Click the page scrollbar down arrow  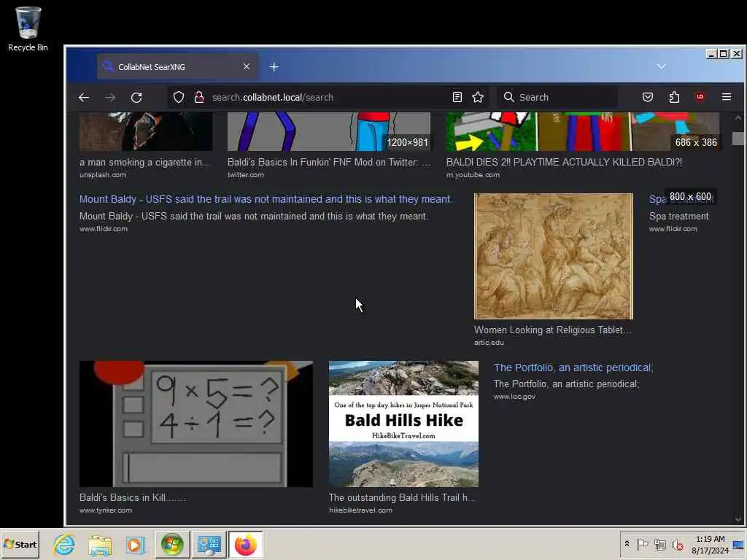tap(738, 519)
